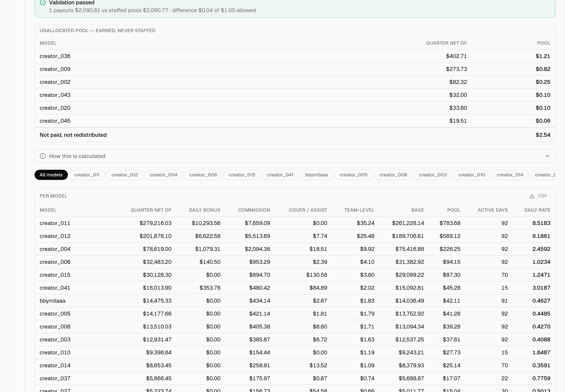
Task: Click bbymilaaa row in the Per Model table
Action: click(295, 301)
